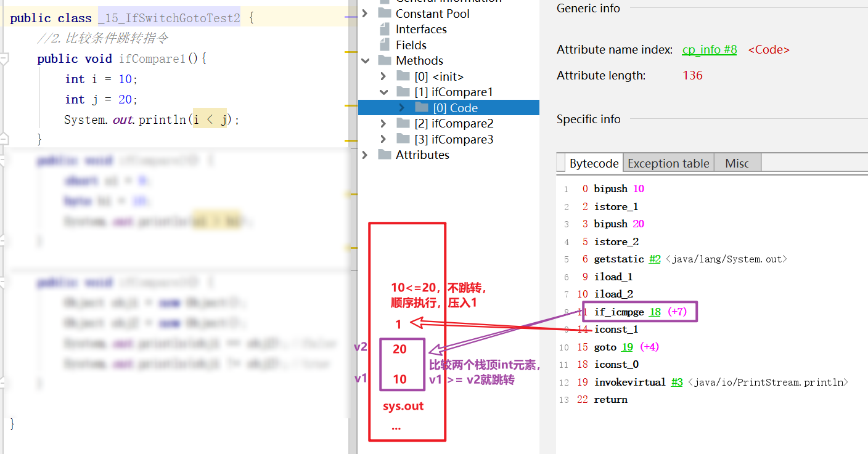The image size is (868, 454).
Task: Click the 'istore_2' bytecode line
Action: pyautogui.click(x=616, y=241)
